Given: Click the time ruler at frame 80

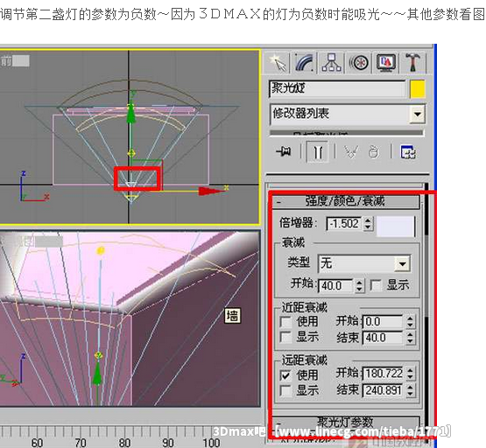Looking at the screenshot, I should pos(124,443).
